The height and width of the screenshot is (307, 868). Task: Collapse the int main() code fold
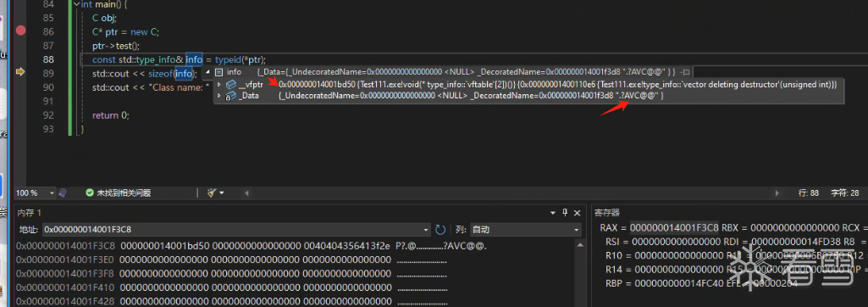pos(76,4)
